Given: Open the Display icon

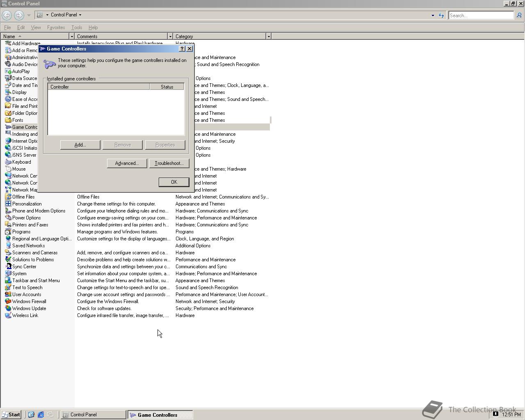Looking at the screenshot, I should pos(8,92).
